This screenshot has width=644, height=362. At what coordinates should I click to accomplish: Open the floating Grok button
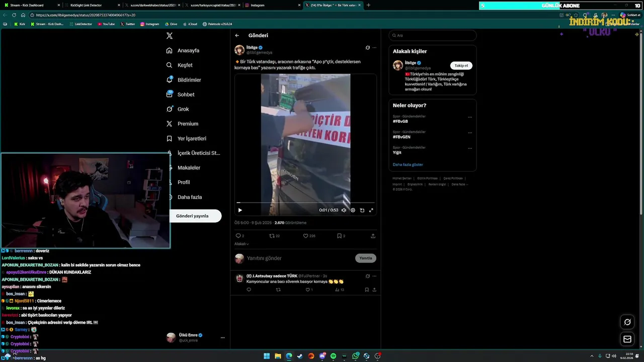pyautogui.click(x=627, y=322)
